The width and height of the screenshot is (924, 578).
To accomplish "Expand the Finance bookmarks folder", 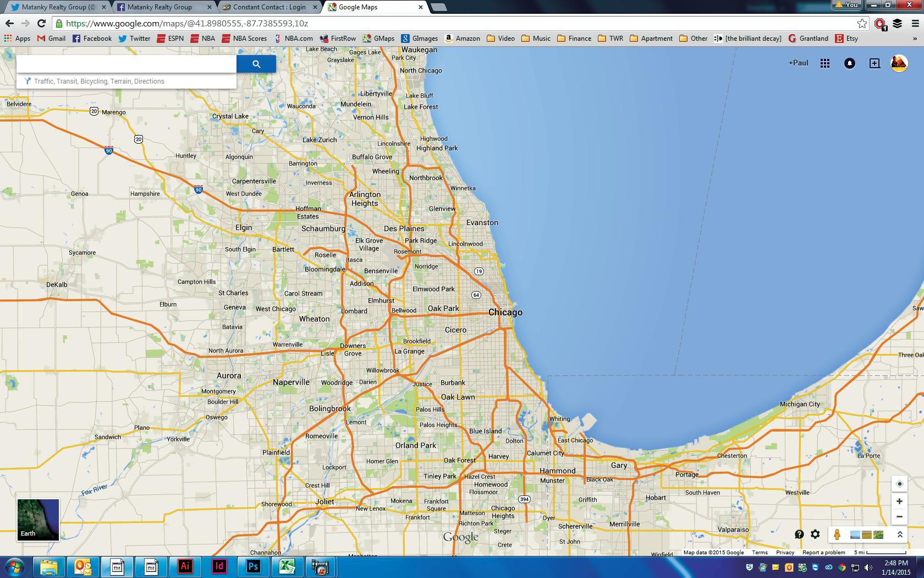I will [x=574, y=39].
